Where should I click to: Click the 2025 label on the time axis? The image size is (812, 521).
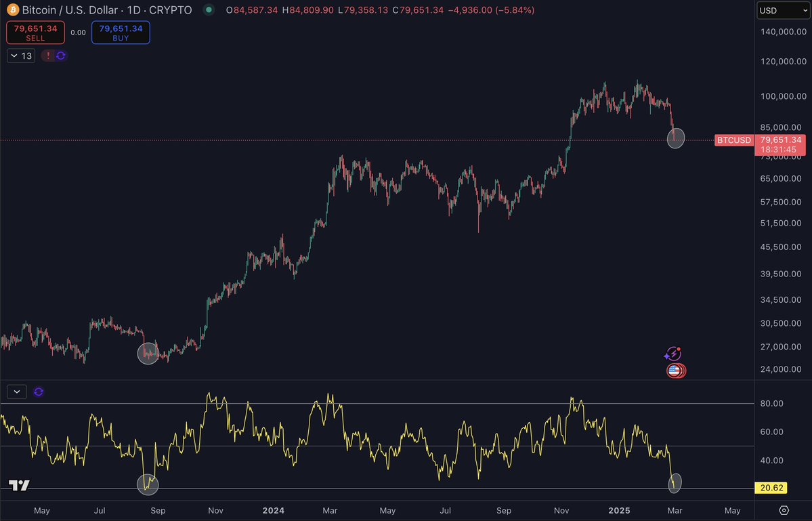coord(618,511)
